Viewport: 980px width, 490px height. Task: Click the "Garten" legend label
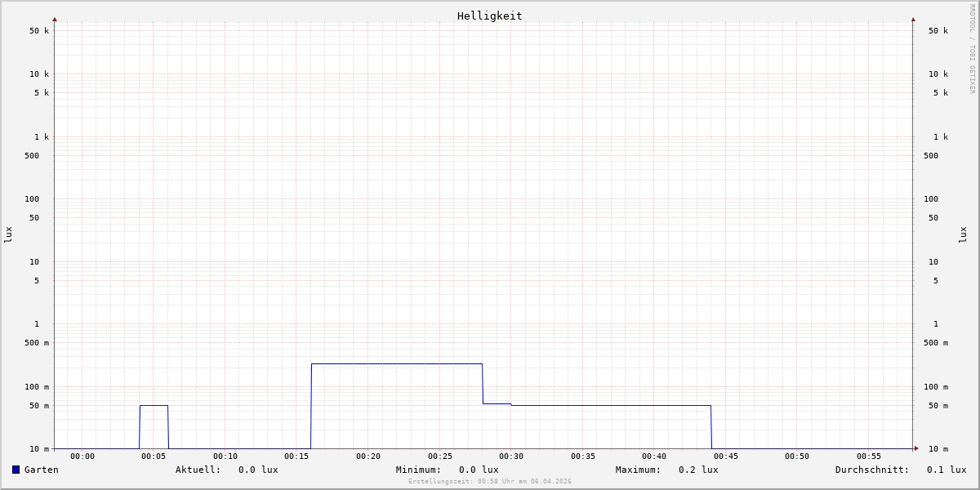42,470
